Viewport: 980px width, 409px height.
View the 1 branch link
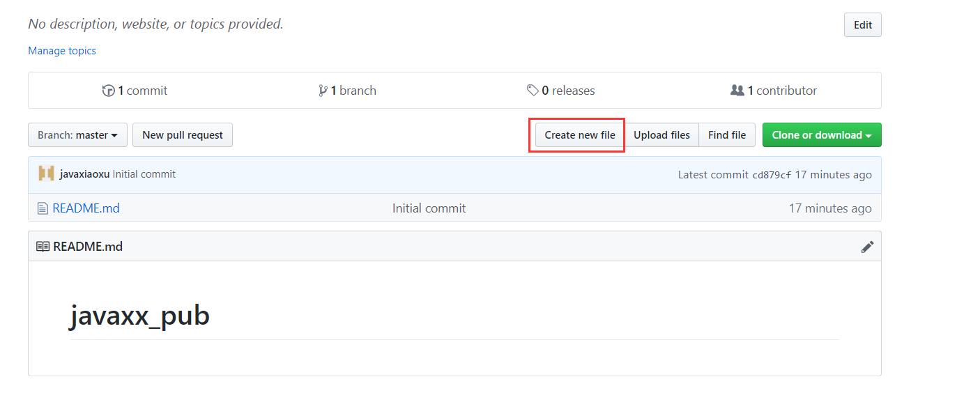pyautogui.click(x=347, y=91)
